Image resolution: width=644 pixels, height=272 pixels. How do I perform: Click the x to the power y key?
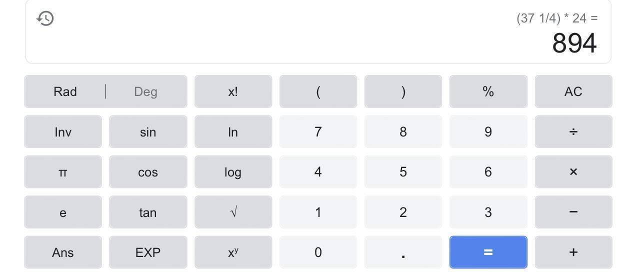(233, 252)
